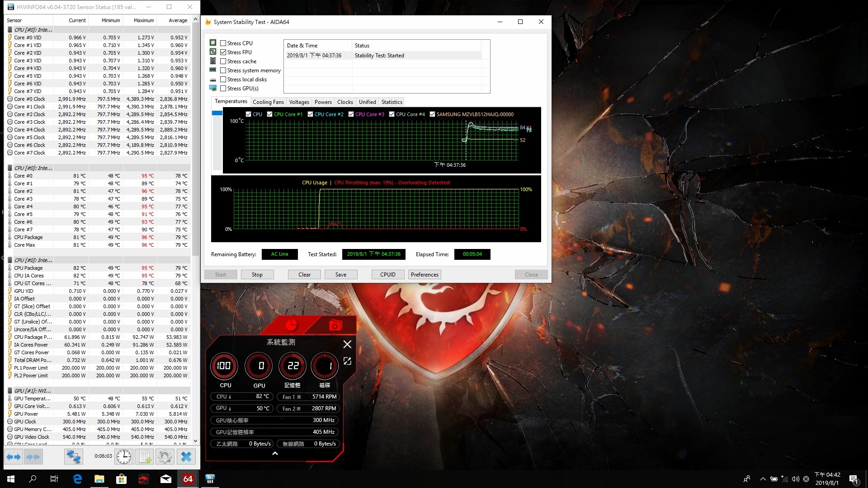Open Microsoft Store from taskbar
The height and width of the screenshot is (488, 868).
click(122, 479)
